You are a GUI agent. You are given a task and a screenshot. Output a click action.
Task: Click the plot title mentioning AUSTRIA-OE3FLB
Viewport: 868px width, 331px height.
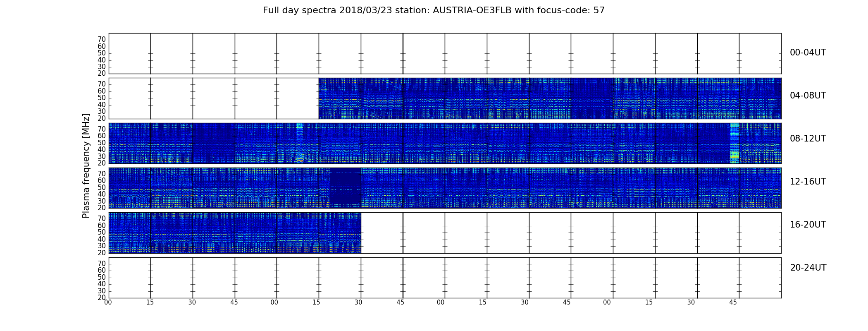click(x=434, y=10)
